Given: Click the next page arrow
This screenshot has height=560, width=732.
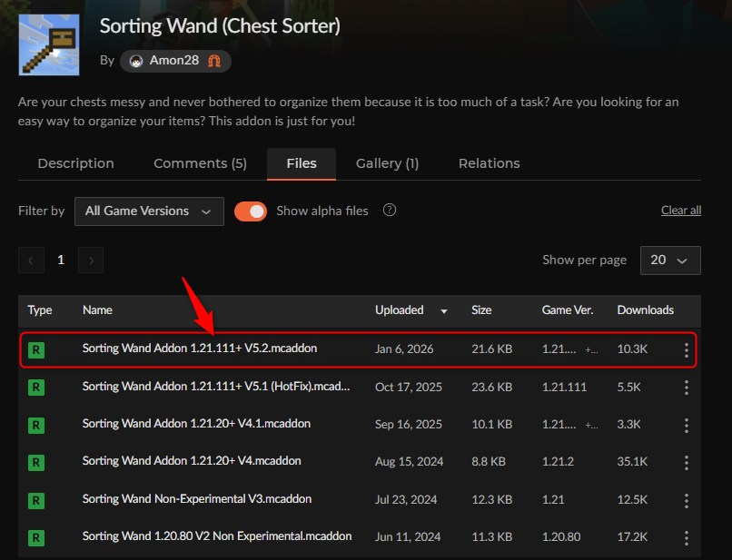Looking at the screenshot, I should click(x=91, y=260).
